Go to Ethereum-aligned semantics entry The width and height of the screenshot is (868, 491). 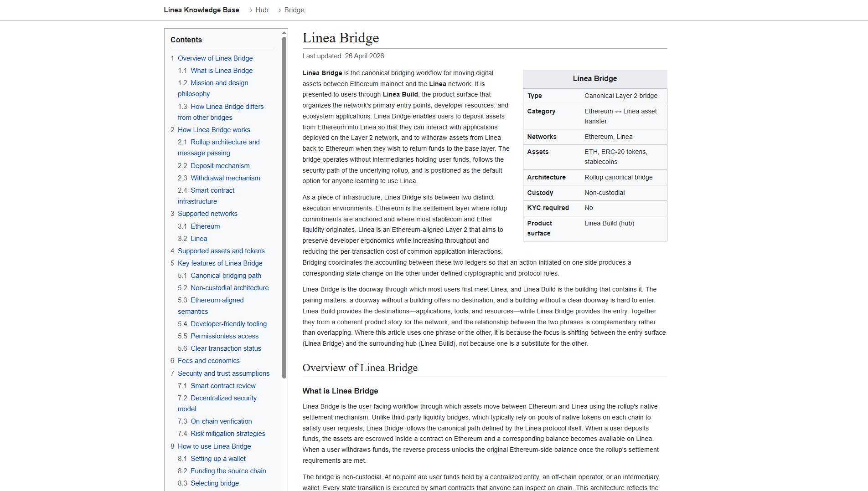pos(211,306)
